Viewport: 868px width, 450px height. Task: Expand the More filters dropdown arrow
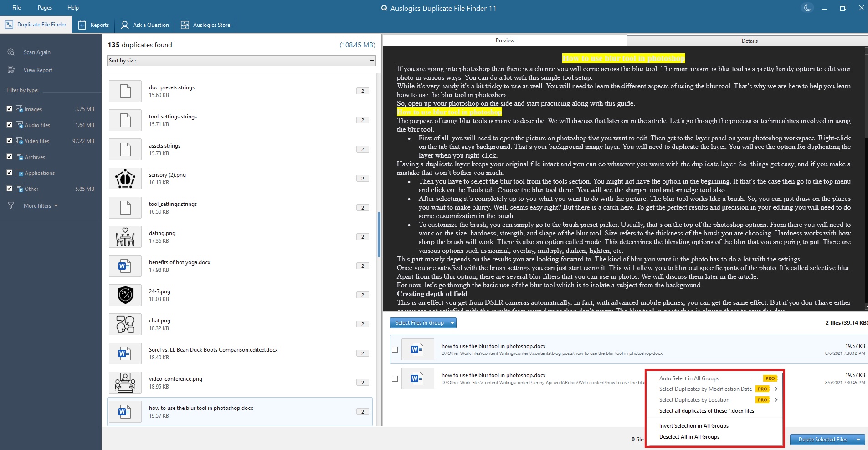[56, 206]
